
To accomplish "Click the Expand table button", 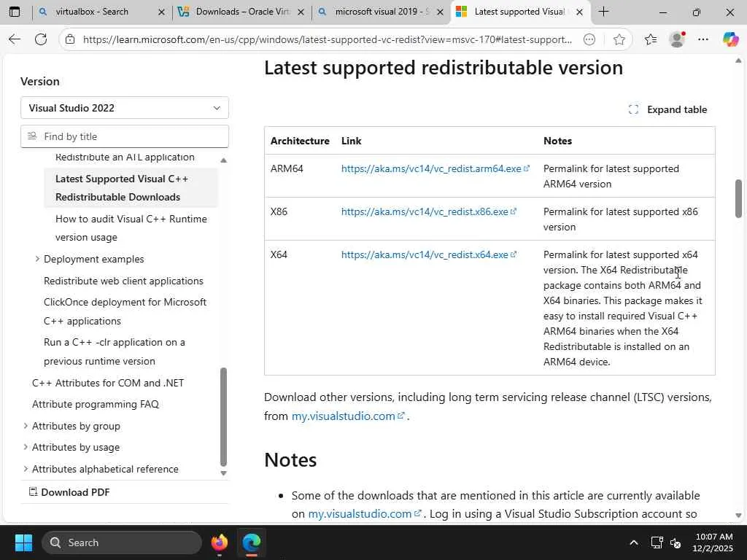I will [x=667, y=109].
